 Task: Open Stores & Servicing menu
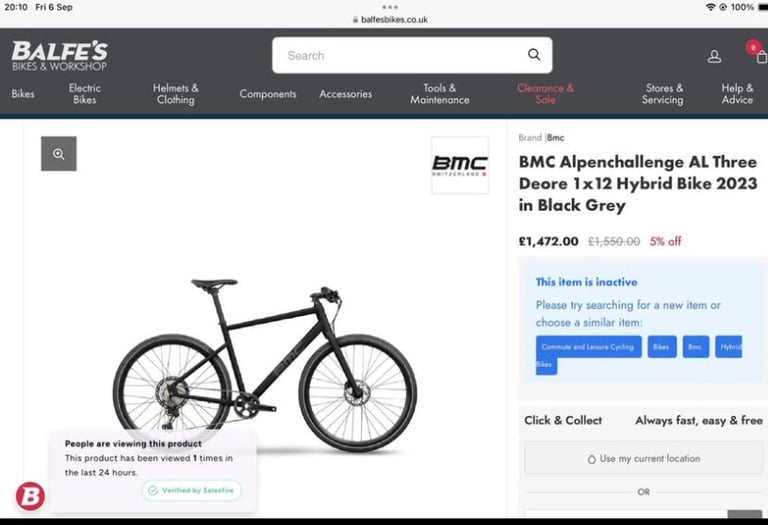coord(663,94)
